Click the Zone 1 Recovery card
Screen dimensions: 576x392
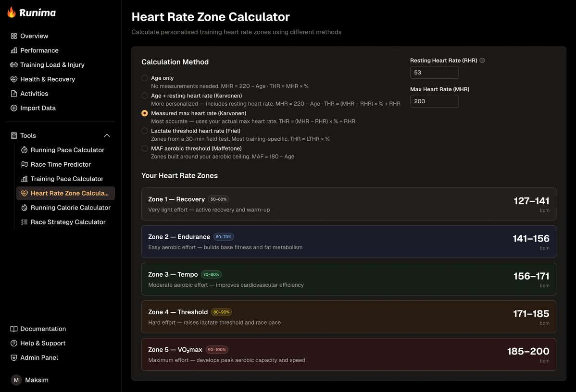click(x=349, y=204)
